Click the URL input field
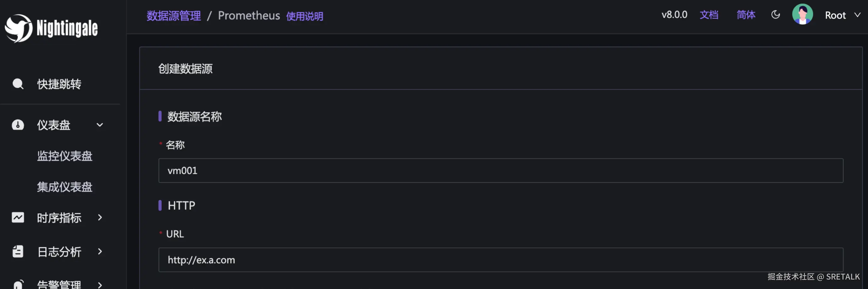868x289 pixels. 500,260
